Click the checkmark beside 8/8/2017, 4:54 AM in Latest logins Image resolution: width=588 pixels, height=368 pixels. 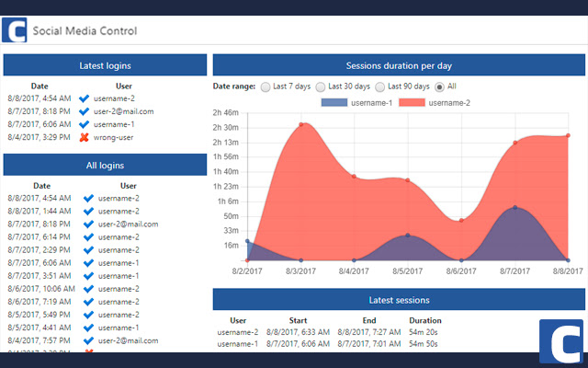pos(84,98)
